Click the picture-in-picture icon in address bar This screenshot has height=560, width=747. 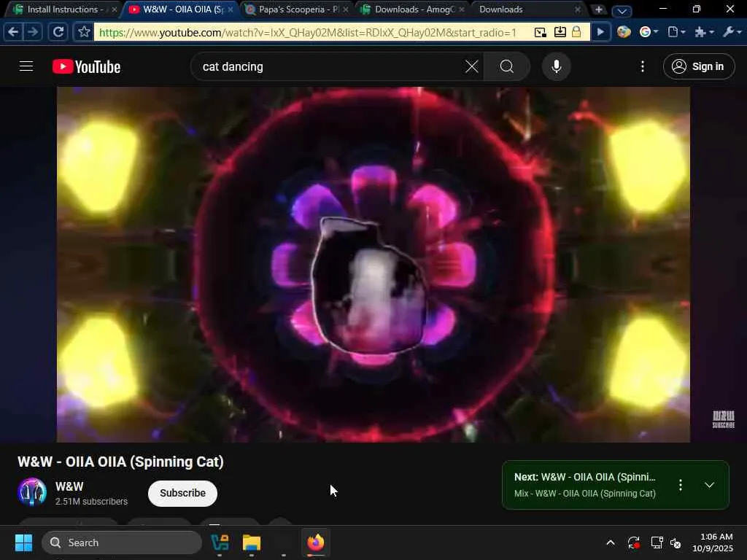click(541, 32)
